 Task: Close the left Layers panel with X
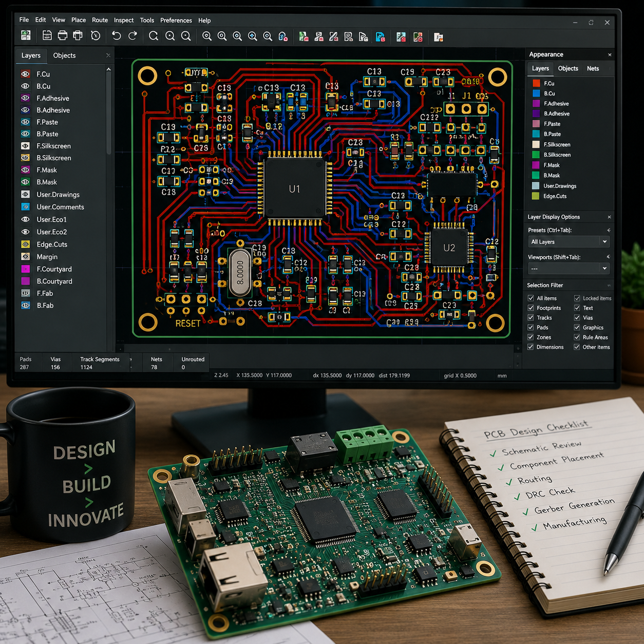point(108,55)
